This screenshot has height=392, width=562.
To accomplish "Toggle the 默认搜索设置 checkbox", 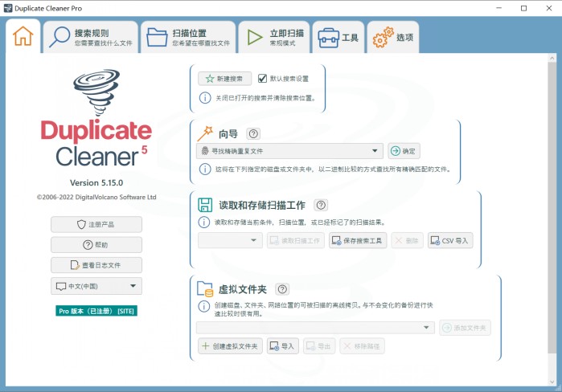I will click(262, 79).
